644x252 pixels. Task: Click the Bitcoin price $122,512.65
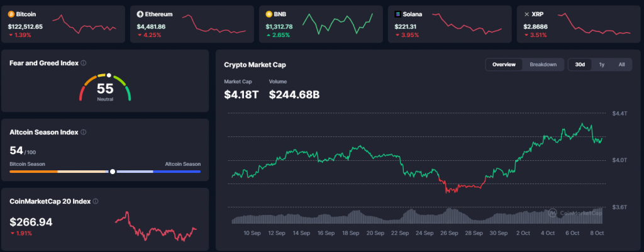[25, 26]
